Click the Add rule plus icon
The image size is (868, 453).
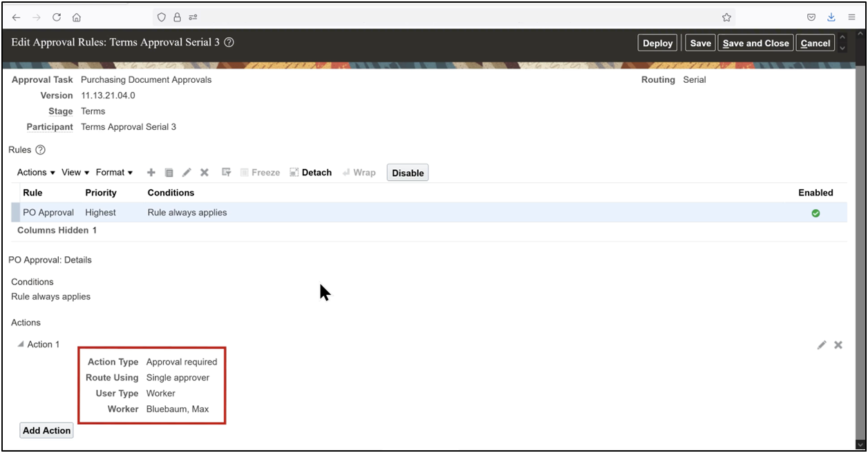151,172
